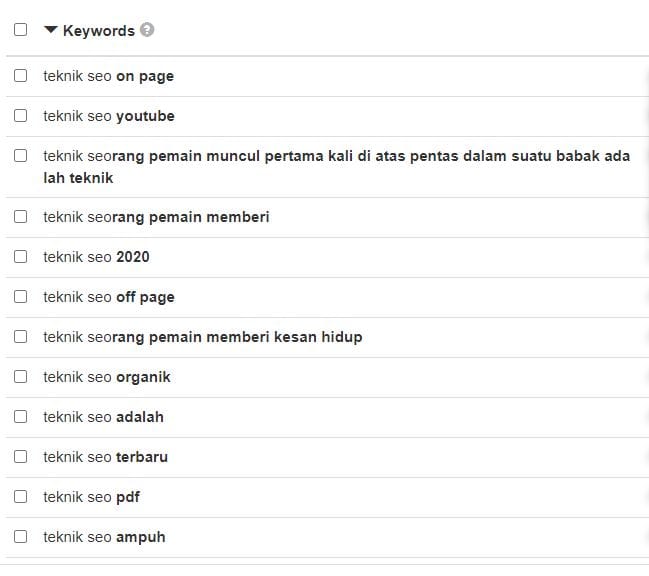
Task: Tick the checkbox of the row ending 'pemain memberi'
Action: click(x=21, y=216)
